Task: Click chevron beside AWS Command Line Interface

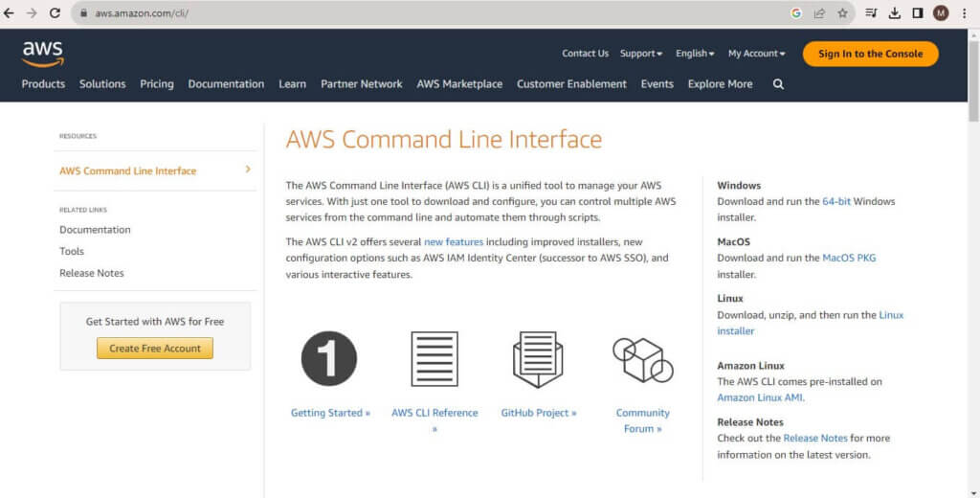Action: pyautogui.click(x=248, y=170)
